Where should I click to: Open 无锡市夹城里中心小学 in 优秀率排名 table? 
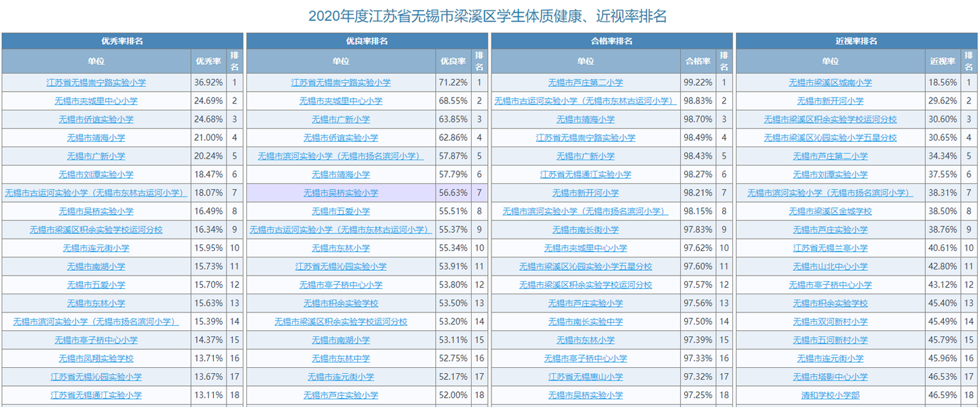[x=96, y=101]
